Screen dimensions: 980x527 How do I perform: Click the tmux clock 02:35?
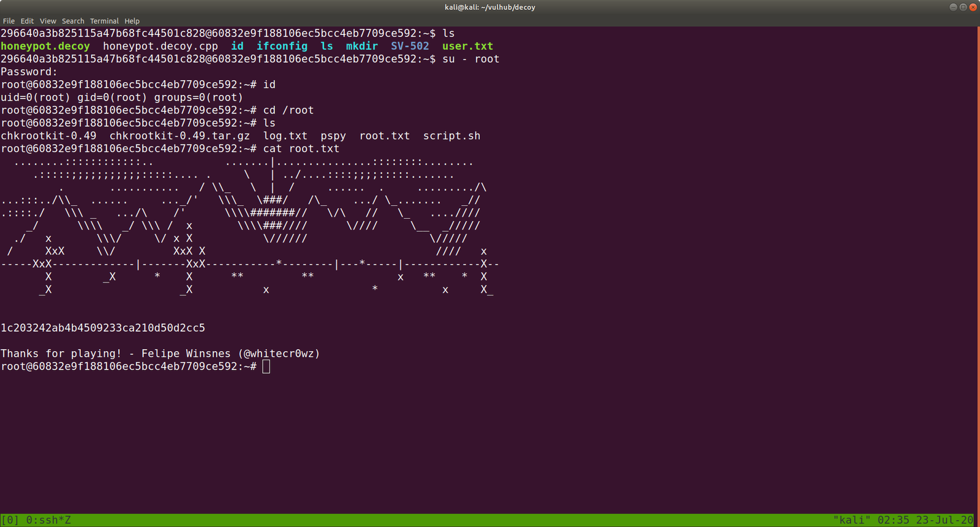point(894,520)
